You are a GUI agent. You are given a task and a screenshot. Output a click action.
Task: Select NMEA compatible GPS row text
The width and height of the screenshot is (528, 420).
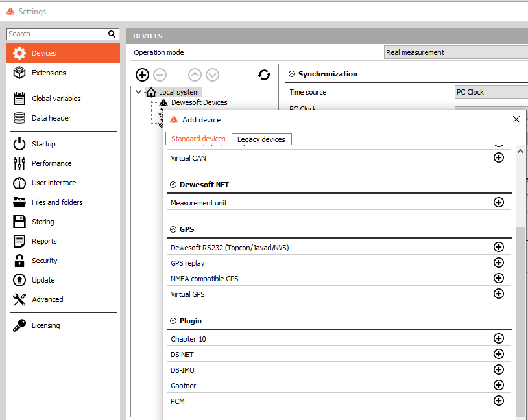tap(204, 279)
